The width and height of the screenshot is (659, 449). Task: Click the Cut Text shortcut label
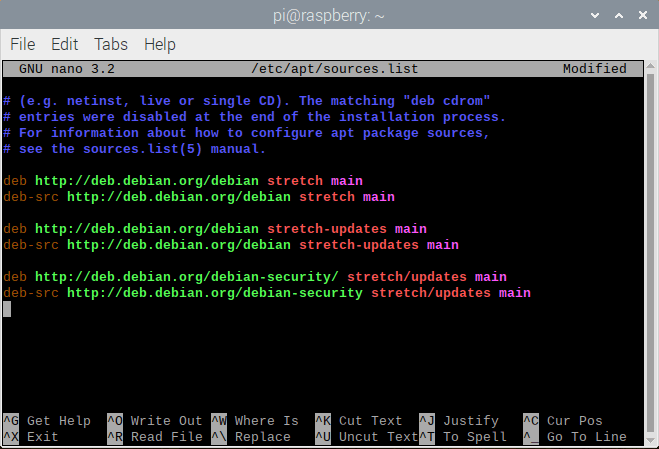(x=370, y=421)
